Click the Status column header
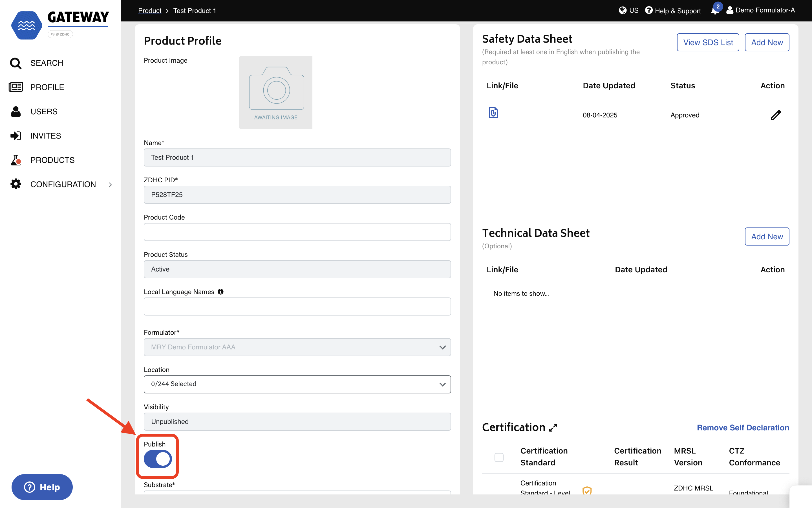The height and width of the screenshot is (508, 812). point(683,86)
